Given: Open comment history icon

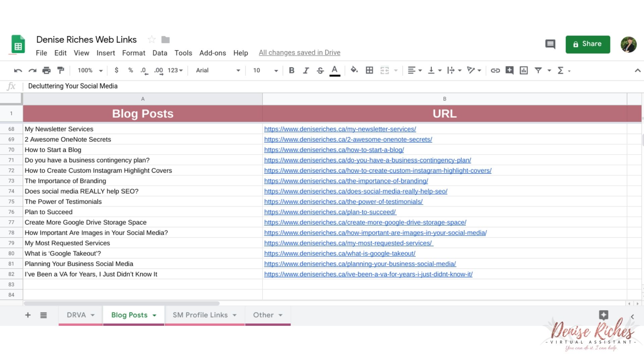Looking at the screenshot, I should 550,44.
